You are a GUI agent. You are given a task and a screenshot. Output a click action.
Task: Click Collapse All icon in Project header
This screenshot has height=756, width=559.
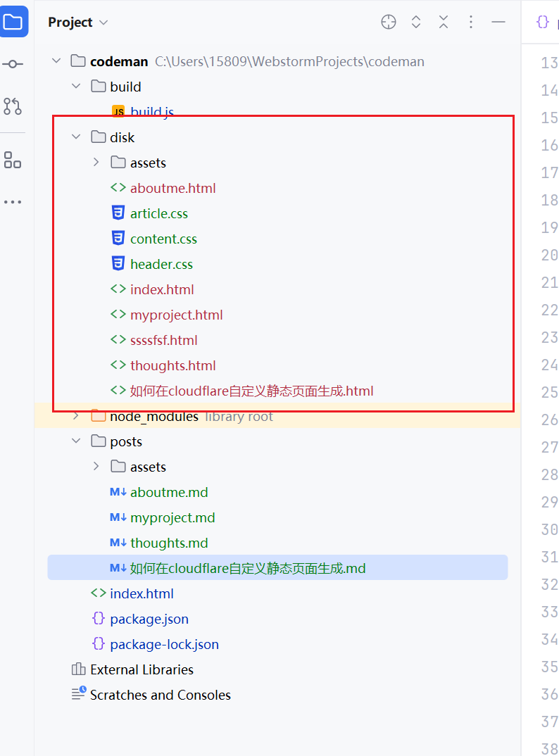(444, 22)
